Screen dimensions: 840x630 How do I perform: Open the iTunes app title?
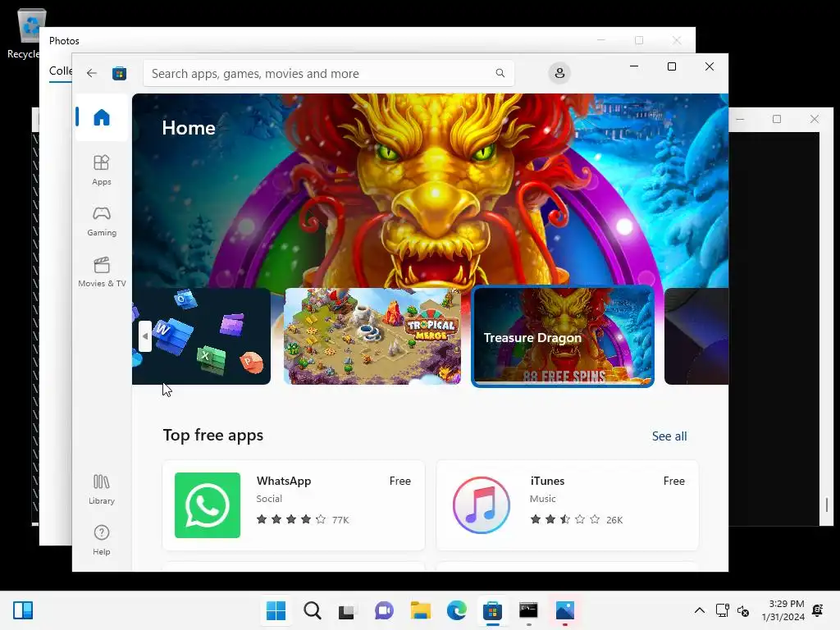547,481
